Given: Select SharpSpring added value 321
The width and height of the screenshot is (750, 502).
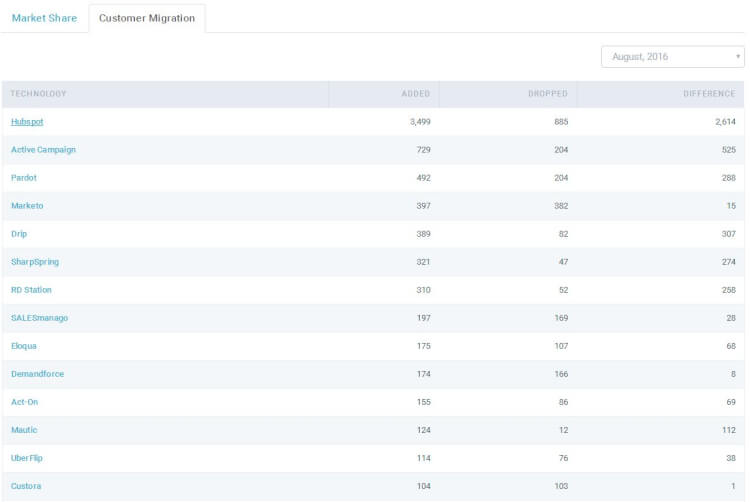Looking at the screenshot, I should pos(423,262).
